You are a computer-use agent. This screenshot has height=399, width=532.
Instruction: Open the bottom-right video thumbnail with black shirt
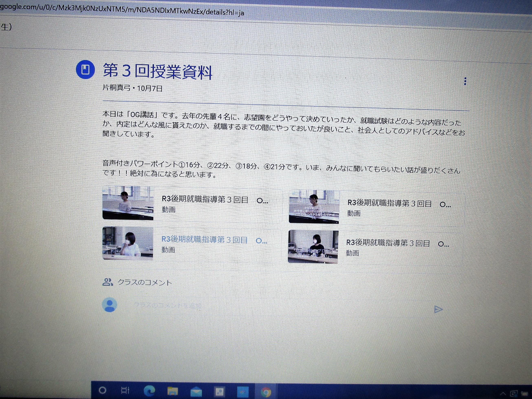click(x=313, y=247)
